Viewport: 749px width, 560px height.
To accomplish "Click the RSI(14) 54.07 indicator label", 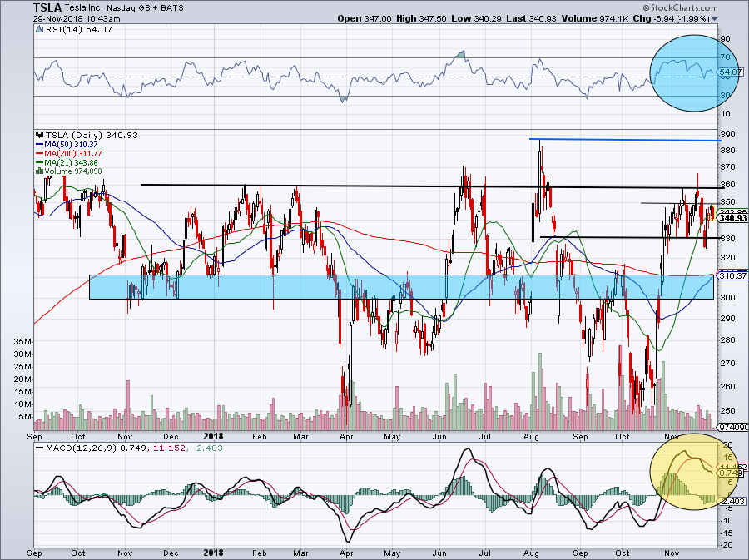I will [x=79, y=30].
